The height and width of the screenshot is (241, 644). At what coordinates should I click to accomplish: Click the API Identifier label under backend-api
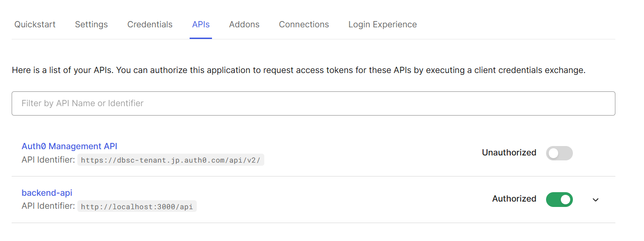[48, 206]
